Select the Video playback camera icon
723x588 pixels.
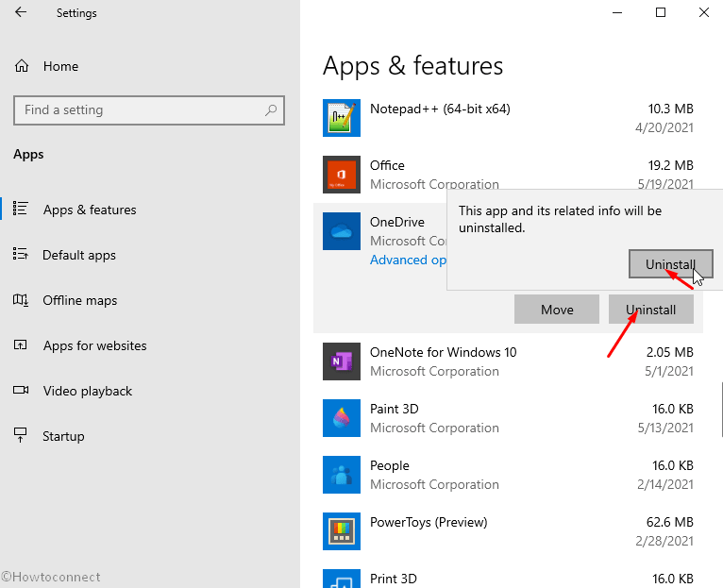(20, 390)
